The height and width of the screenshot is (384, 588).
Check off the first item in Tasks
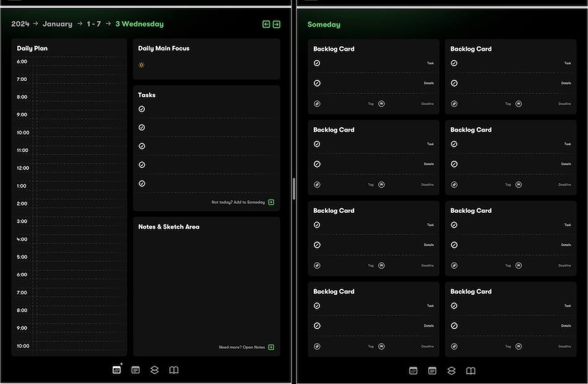142,109
